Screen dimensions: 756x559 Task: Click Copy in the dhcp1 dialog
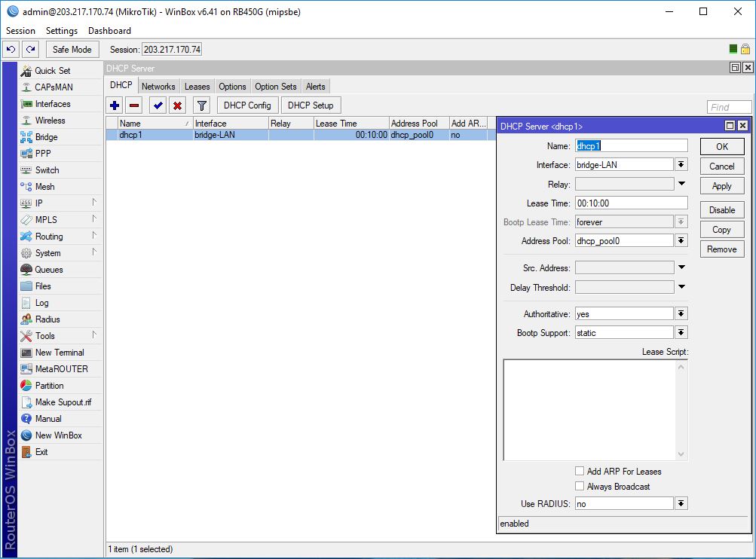tap(722, 230)
